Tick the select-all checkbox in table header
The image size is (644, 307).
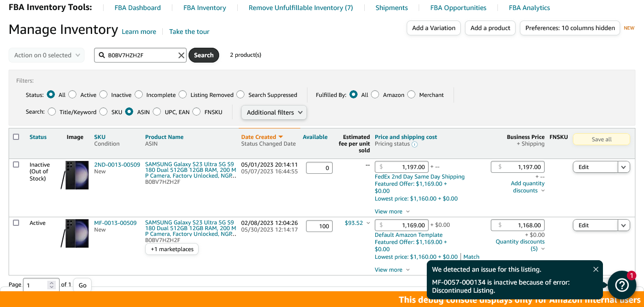pos(16,137)
